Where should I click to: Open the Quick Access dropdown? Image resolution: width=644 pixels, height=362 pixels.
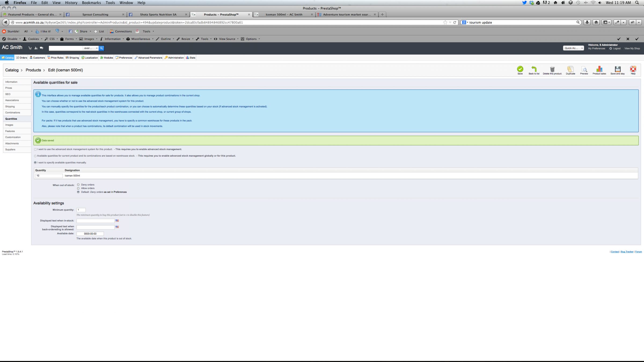573,48
